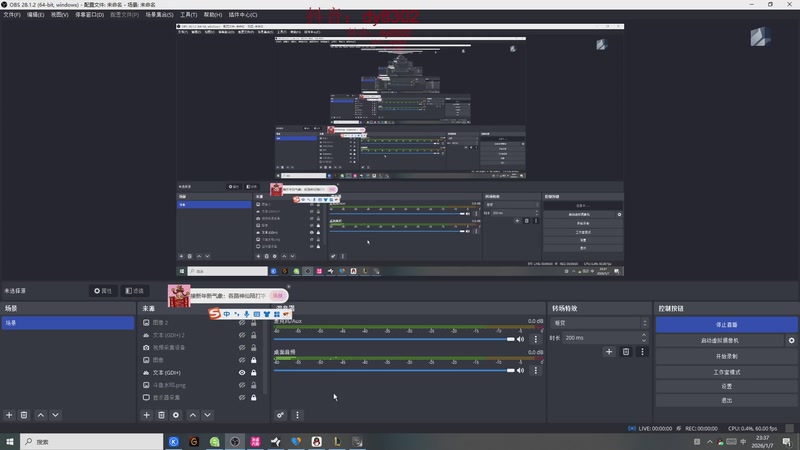The height and width of the screenshot is (450, 800).
Task: Show the 斗鱼水印.png source
Action: (242, 385)
